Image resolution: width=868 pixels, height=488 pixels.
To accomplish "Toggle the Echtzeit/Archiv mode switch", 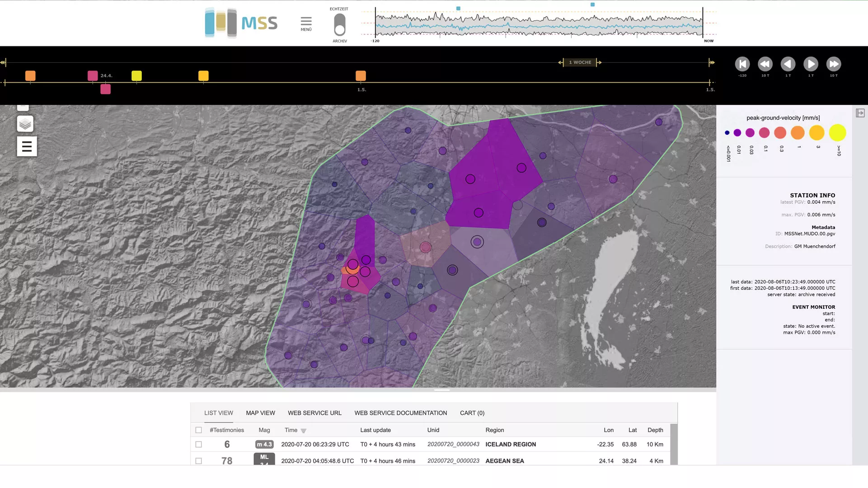I will (x=340, y=25).
